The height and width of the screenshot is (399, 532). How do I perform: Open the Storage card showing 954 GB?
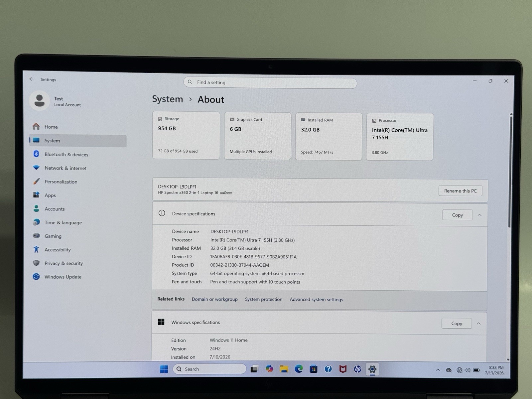coord(186,135)
